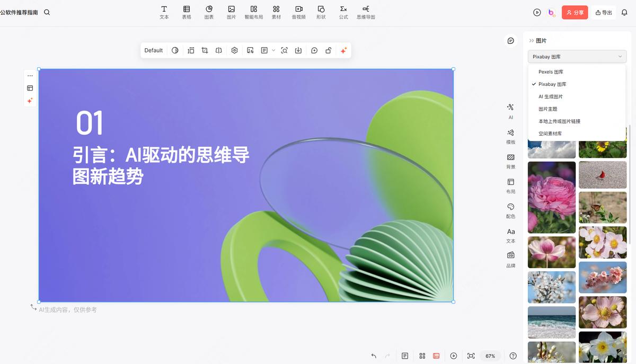The image size is (636, 364).
Task: Open the notifications bell
Action: coord(624,12)
